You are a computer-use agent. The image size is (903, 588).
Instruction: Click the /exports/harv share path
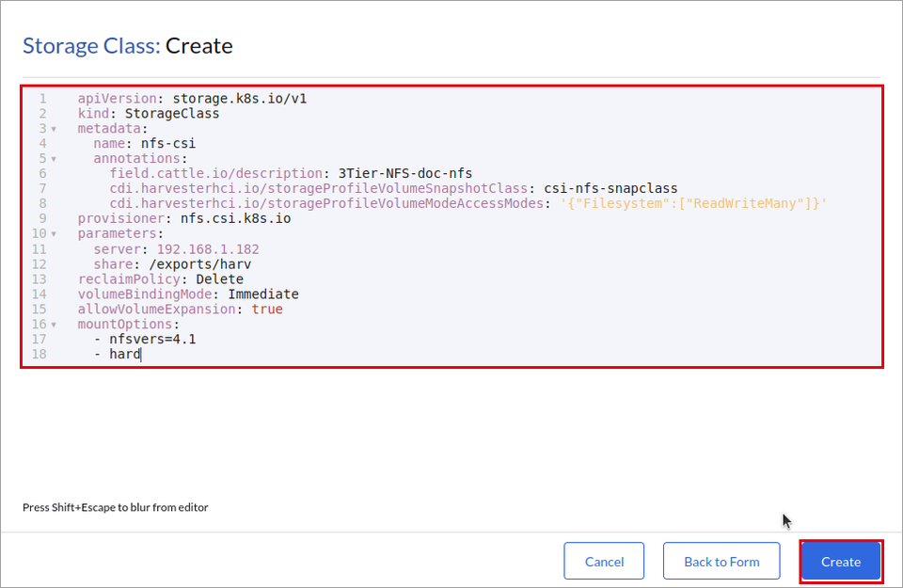pyautogui.click(x=199, y=264)
